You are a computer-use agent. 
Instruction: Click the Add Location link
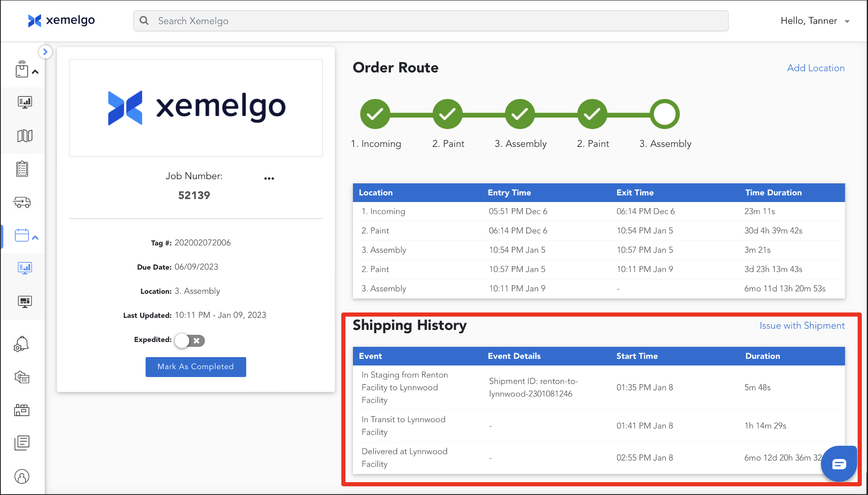point(815,68)
